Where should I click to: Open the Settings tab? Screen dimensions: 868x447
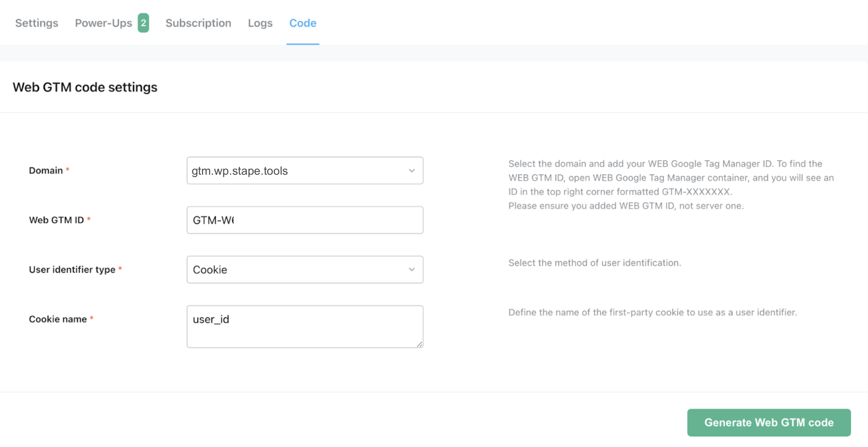[37, 23]
